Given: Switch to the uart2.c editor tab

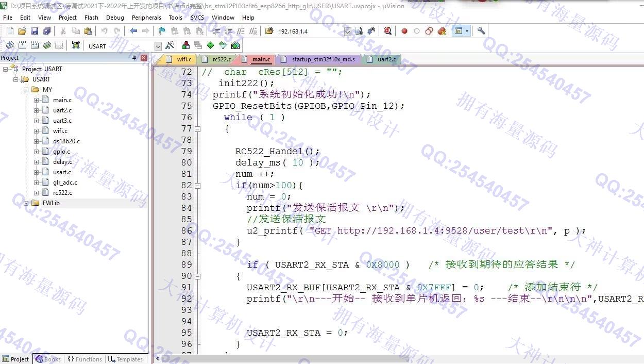Looking at the screenshot, I should (x=381, y=59).
